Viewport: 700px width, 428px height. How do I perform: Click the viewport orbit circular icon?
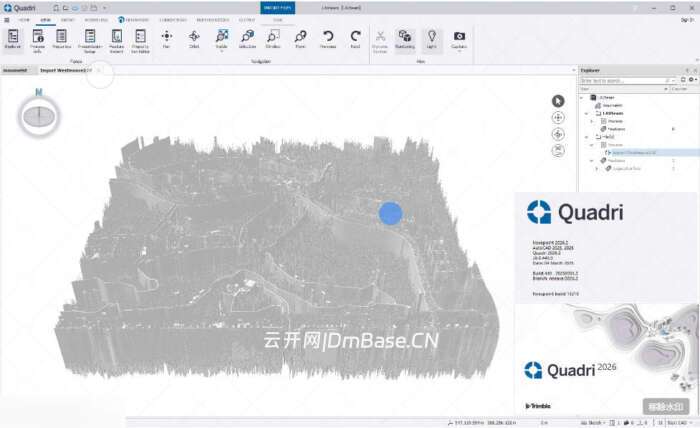click(558, 134)
